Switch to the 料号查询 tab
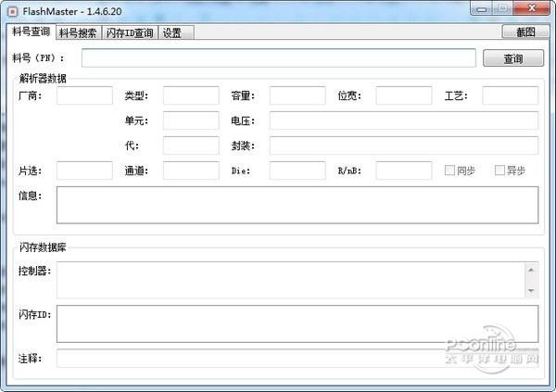556x392 pixels. [31, 32]
